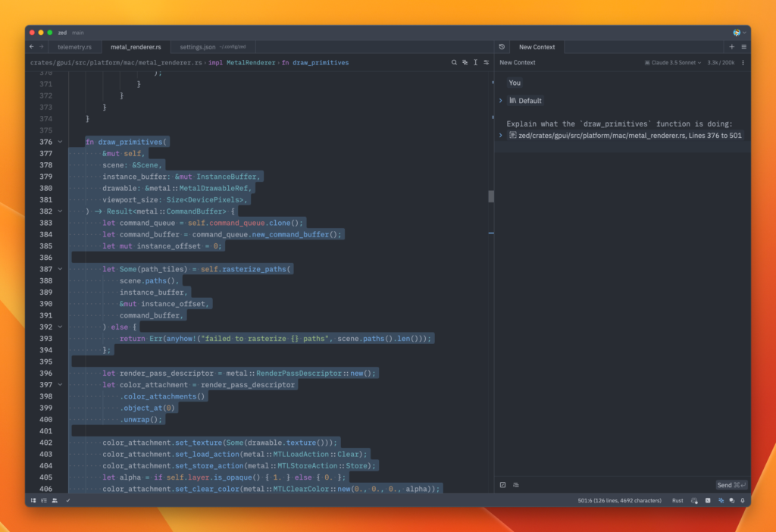
Task: Go back with the left navigation arrow
Action: pyautogui.click(x=32, y=46)
